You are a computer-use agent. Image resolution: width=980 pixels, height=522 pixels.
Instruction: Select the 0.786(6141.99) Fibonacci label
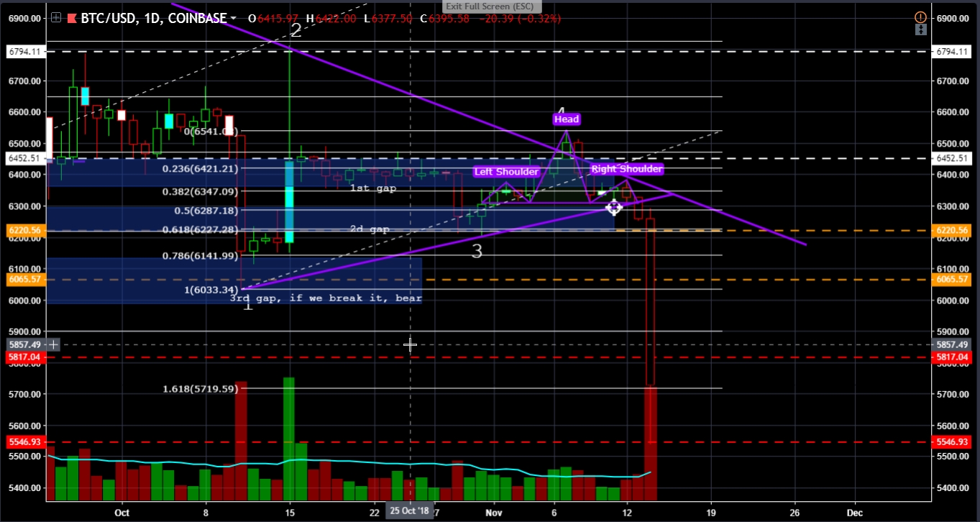(x=200, y=256)
